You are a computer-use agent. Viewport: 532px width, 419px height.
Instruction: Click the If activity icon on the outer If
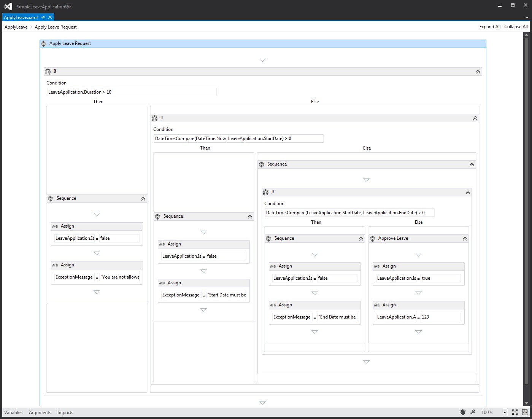point(48,71)
